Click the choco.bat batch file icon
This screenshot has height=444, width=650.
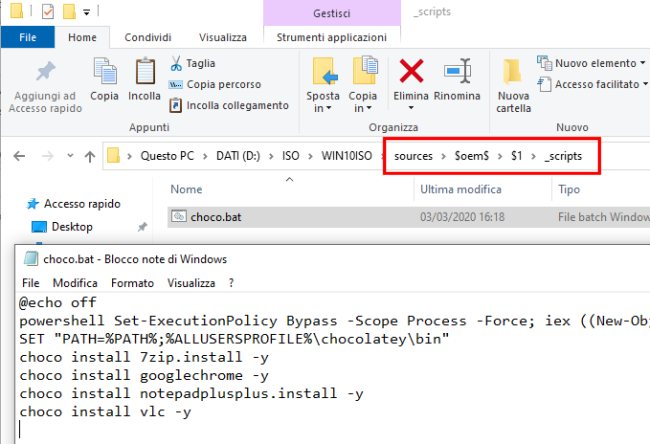(x=179, y=216)
